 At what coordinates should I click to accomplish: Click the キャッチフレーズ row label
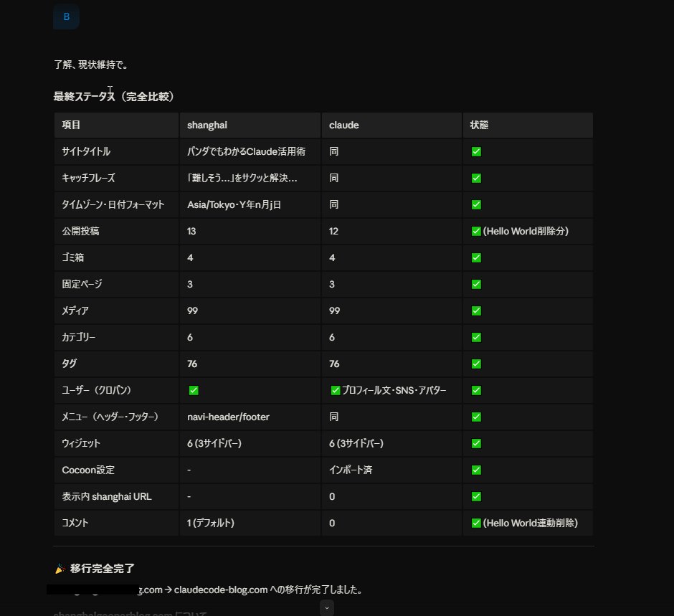(x=88, y=178)
